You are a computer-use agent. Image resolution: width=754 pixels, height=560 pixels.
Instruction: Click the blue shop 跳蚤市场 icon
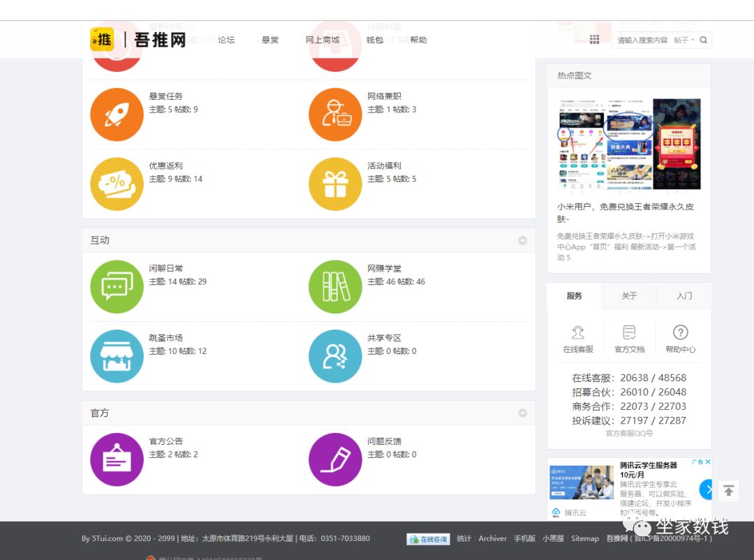click(x=117, y=356)
